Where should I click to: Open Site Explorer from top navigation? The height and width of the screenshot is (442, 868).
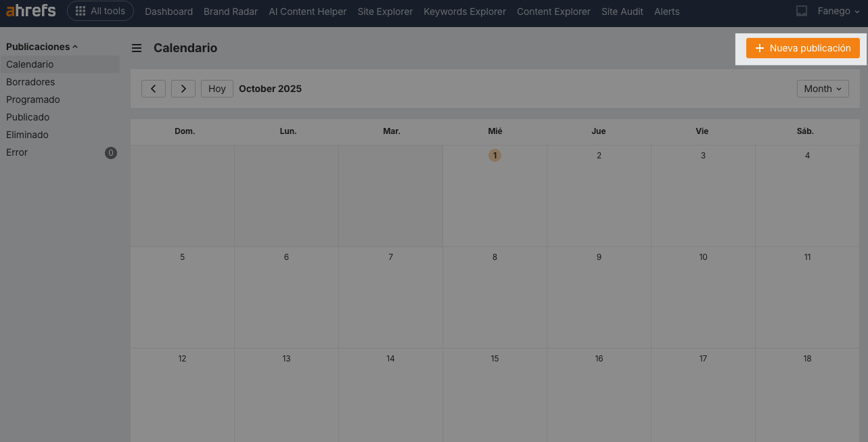(x=385, y=12)
